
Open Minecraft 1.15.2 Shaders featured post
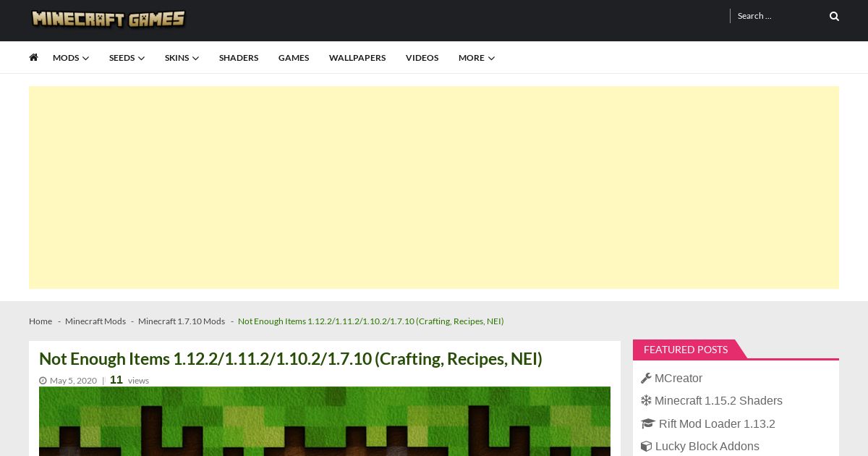click(x=718, y=400)
